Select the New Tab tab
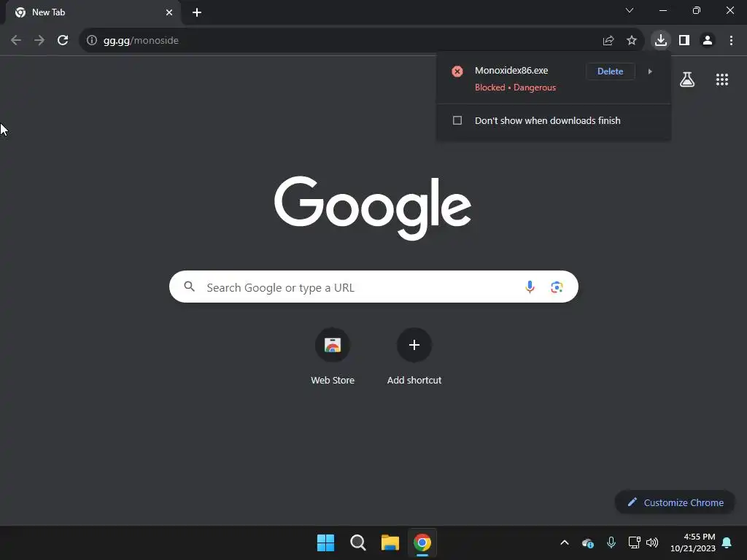 pyautogui.click(x=93, y=12)
